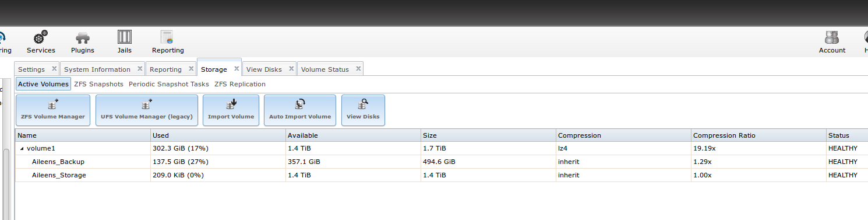Screen dimensions: 868x220
Task: Close the Storage tab
Action: click(x=237, y=68)
